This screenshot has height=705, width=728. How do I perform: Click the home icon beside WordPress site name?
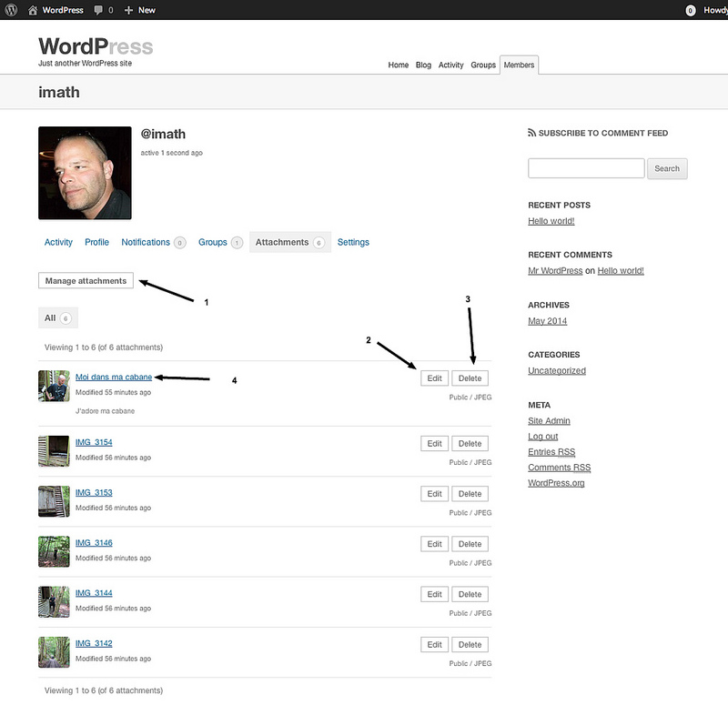[x=34, y=10]
